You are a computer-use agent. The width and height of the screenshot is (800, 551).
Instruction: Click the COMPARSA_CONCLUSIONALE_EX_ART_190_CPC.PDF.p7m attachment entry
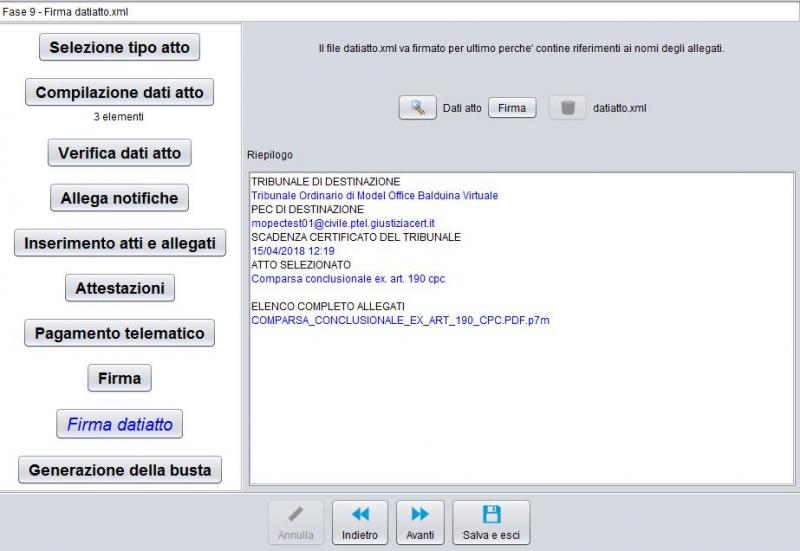click(x=400, y=320)
